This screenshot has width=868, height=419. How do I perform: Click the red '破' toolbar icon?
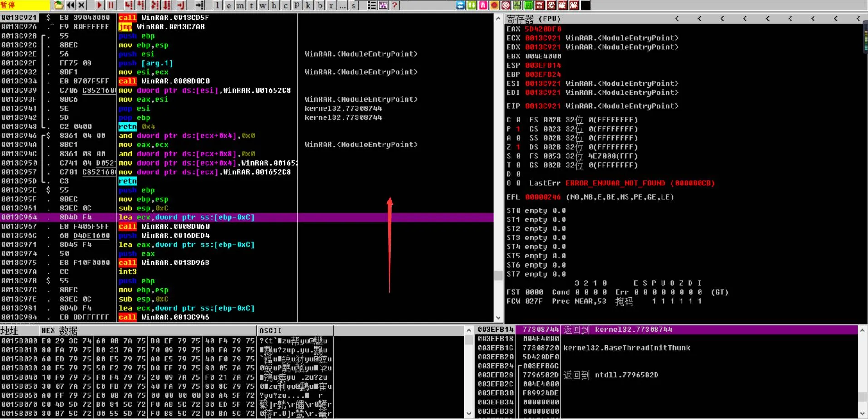point(563,5)
